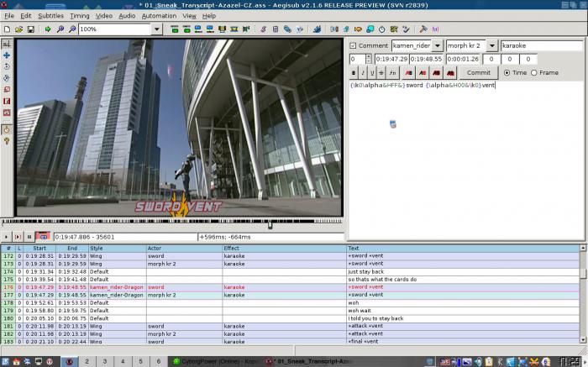The image size is (588, 367).
Task: Click the Commit button
Action: coord(479,73)
